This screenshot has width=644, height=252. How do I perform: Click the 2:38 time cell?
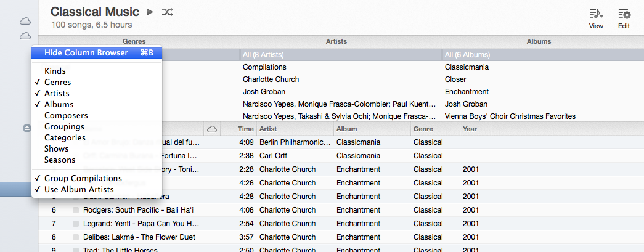(247, 156)
